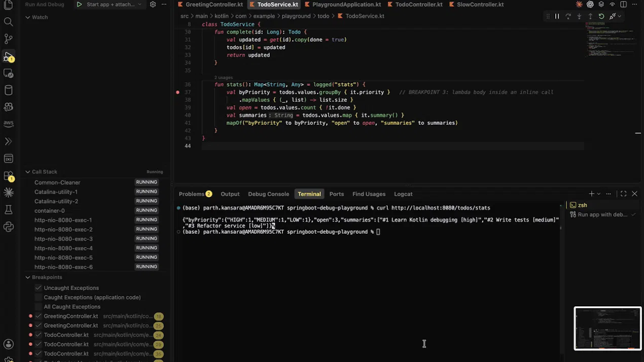This screenshot has width=644, height=362.
Task: Open the Source Control view icon
Action: (8, 39)
